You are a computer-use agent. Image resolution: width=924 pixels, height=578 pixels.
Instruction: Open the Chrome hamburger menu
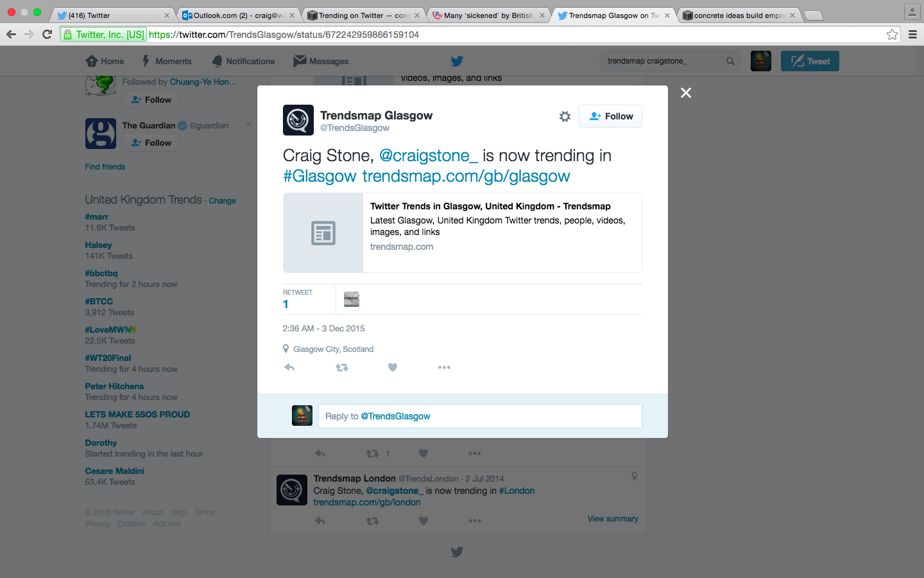(x=912, y=35)
